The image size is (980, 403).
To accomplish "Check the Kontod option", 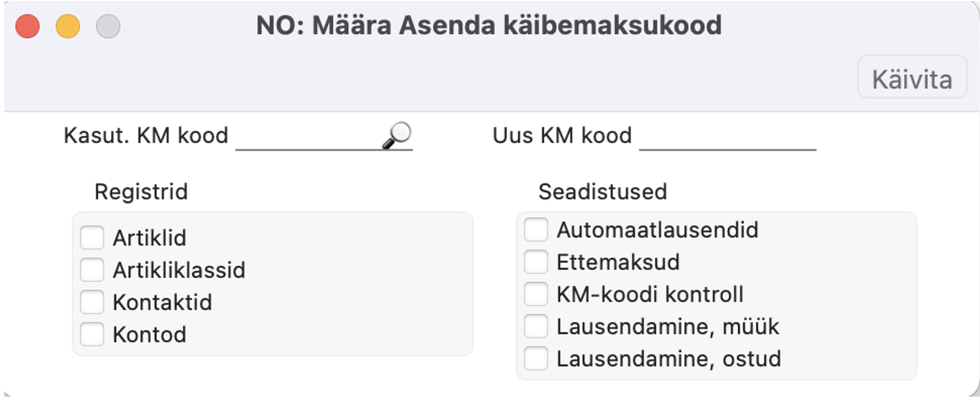I will [92, 335].
